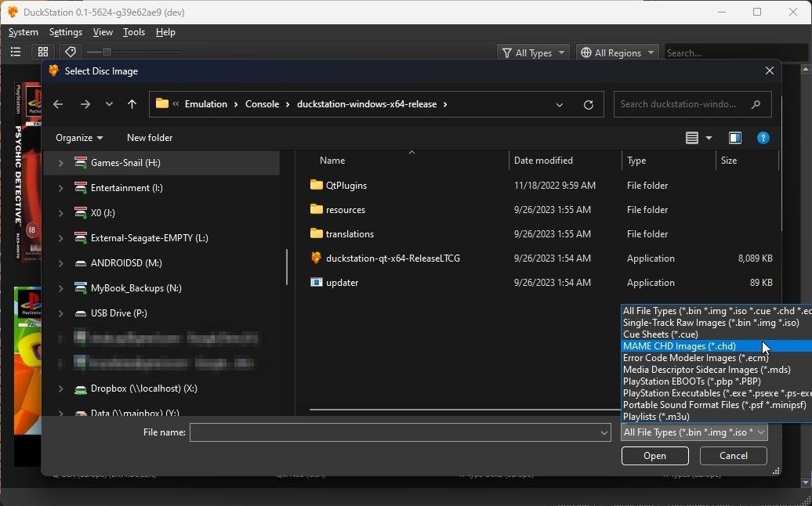This screenshot has width=812, height=506.
Task: Open the Settings menu
Action: (65, 32)
